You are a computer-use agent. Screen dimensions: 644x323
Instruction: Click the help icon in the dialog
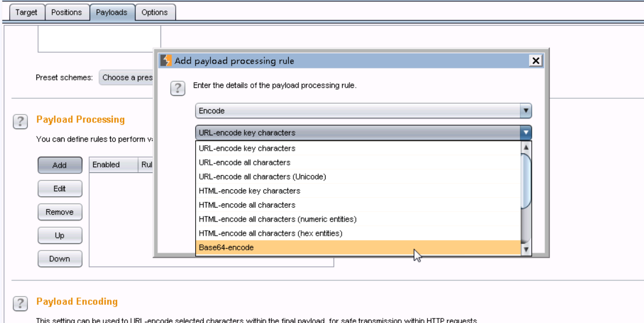click(x=178, y=88)
